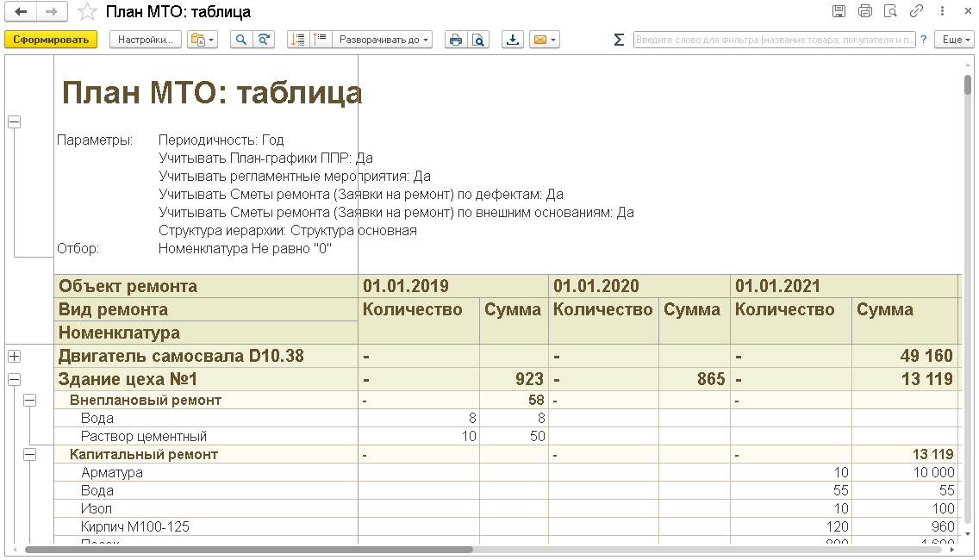Click the find-next magnifier icon
The image size is (979, 560).
264,40
